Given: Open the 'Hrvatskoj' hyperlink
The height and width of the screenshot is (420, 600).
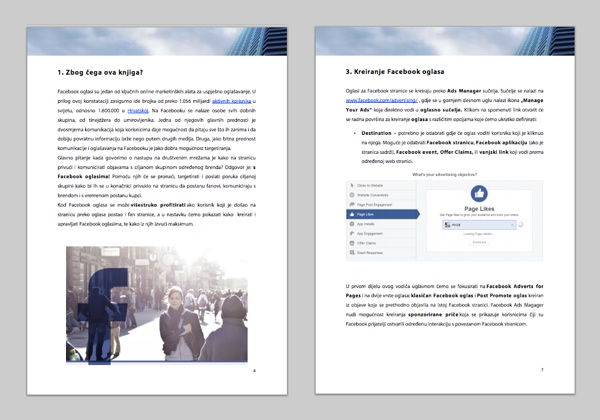Looking at the screenshot, I should click(x=138, y=111).
